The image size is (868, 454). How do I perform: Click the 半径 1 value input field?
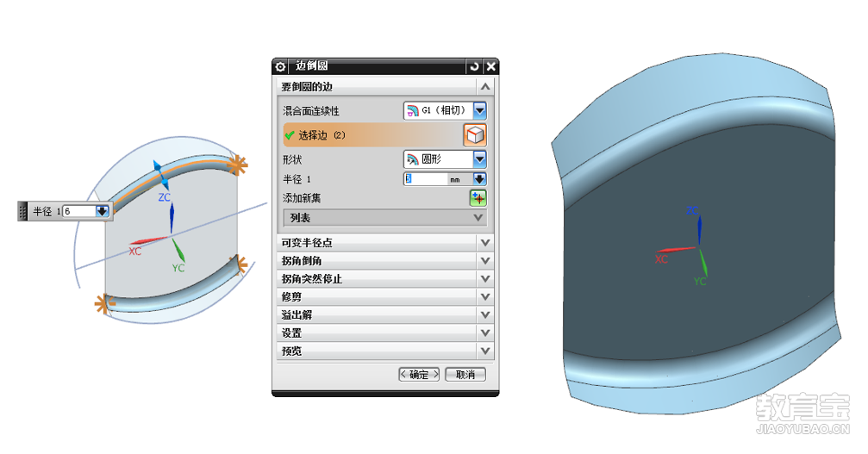427,179
